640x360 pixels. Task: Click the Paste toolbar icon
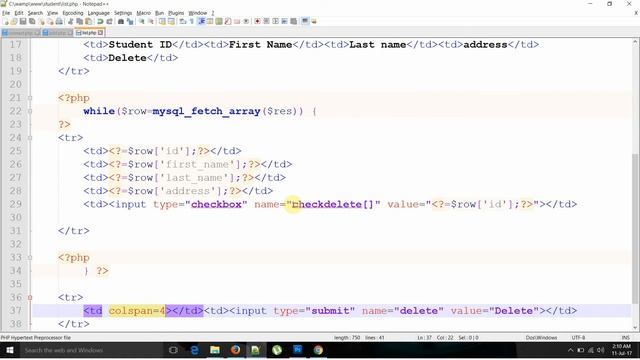(x=88, y=21)
